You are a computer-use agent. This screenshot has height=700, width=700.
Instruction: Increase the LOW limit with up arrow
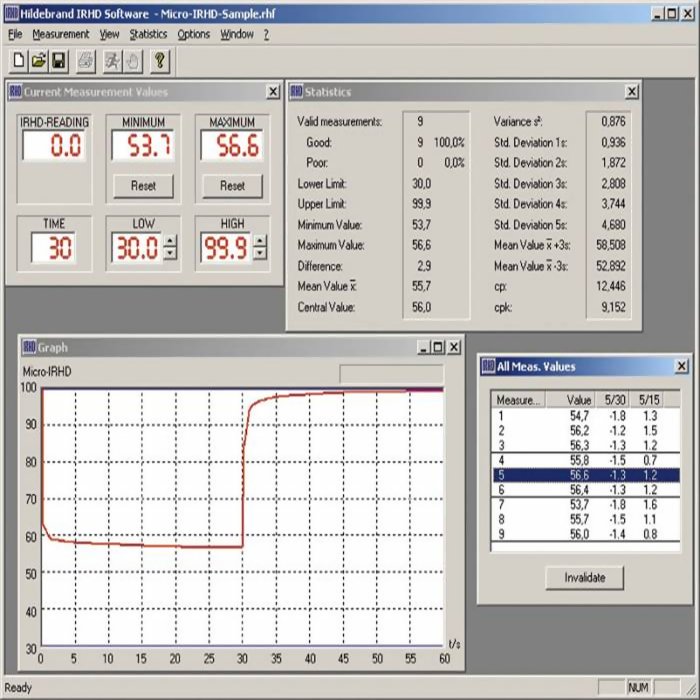[170, 243]
